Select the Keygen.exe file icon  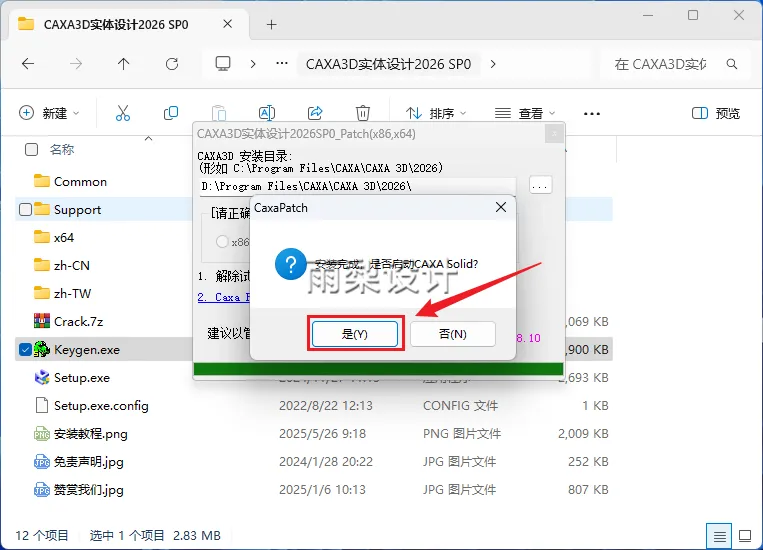click(x=42, y=349)
